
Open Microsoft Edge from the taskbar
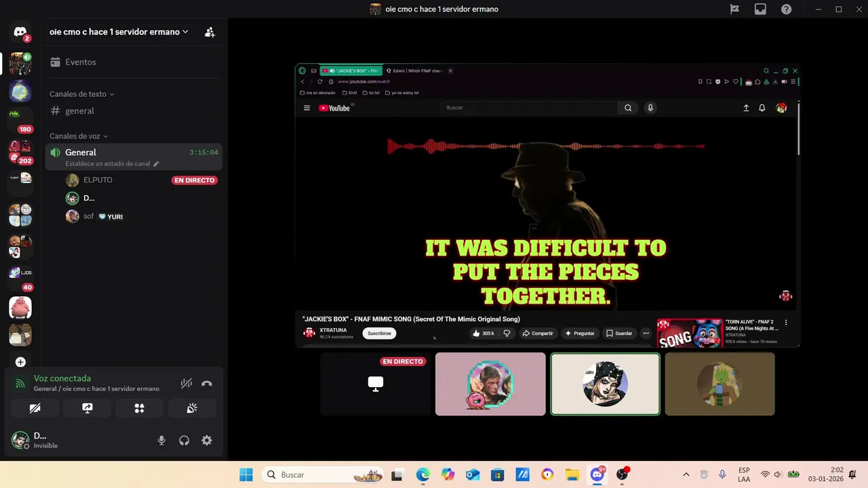click(x=422, y=475)
